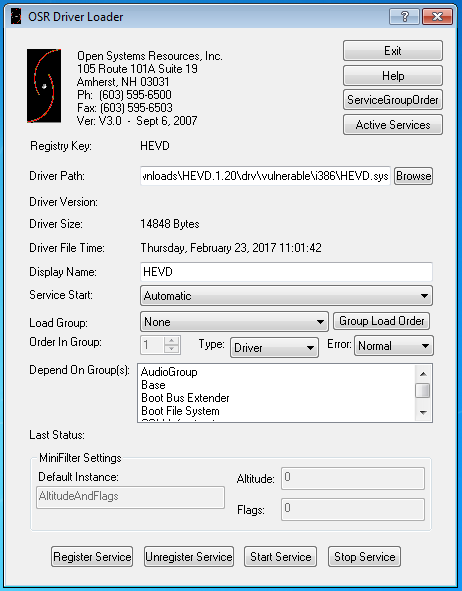Click Start Service
The image size is (462, 591).
280,557
